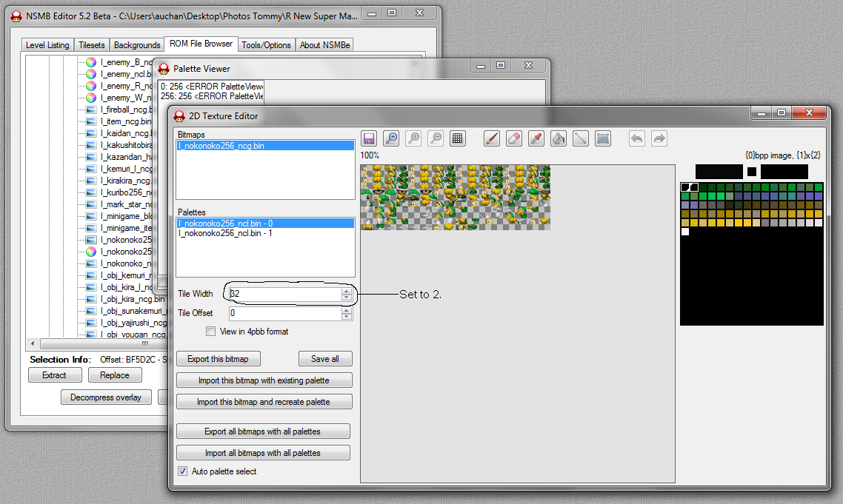The image size is (843, 504).
Task: Click the Export this bitmap button
Action: tap(218, 359)
